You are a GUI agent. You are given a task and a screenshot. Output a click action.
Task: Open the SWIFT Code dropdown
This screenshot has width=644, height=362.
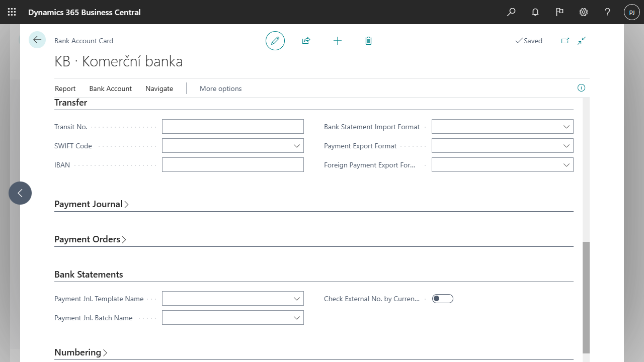pyautogui.click(x=297, y=145)
